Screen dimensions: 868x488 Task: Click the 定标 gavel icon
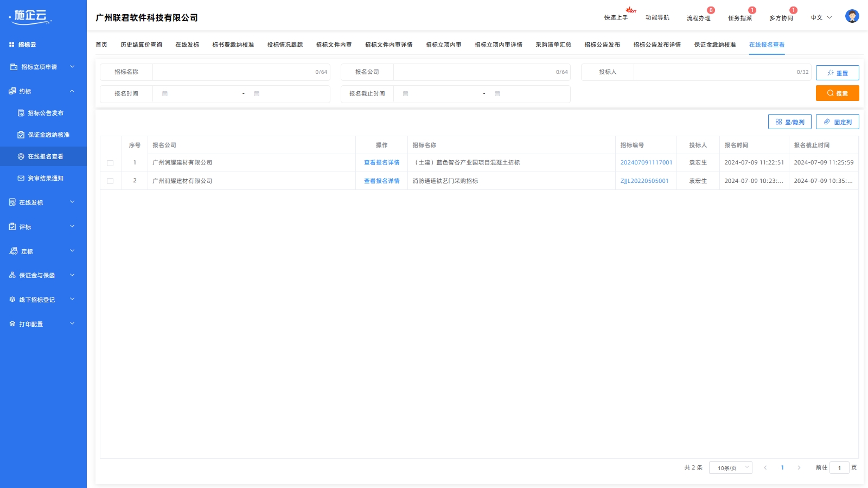click(14, 251)
